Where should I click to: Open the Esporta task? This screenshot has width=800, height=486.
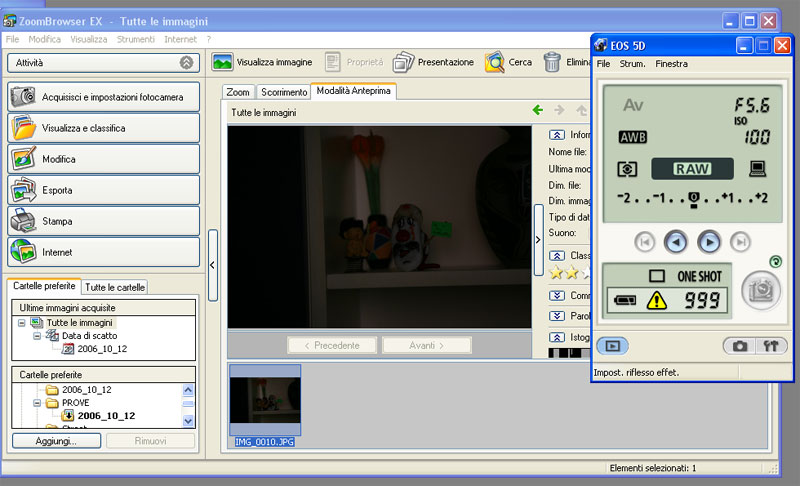tap(104, 190)
